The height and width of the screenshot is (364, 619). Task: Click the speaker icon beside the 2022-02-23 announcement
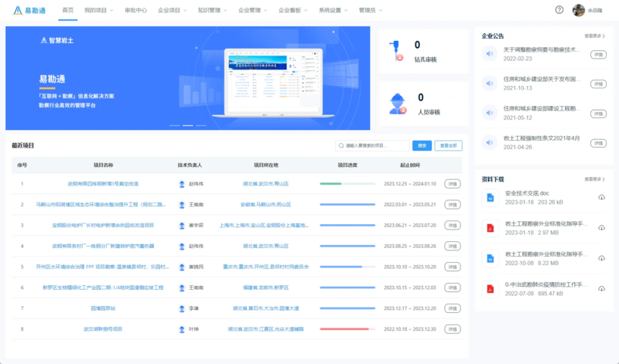point(490,53)
